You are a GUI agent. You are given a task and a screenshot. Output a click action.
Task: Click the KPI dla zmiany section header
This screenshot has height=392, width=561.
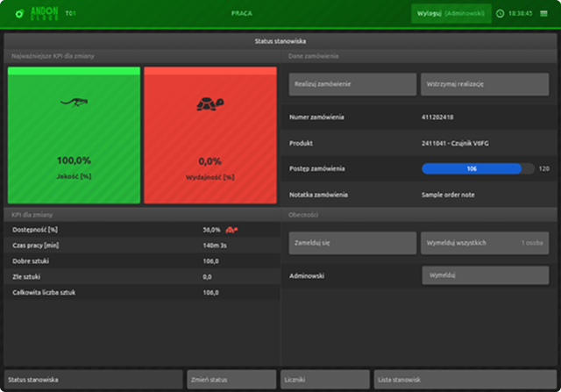coord(32,215)
